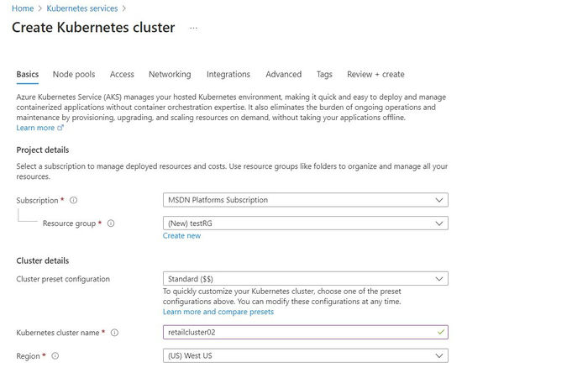This screenshot has width=588, height=368.
Task: Click the Home breadcrumb link
Action: click(x=22, y=8)
